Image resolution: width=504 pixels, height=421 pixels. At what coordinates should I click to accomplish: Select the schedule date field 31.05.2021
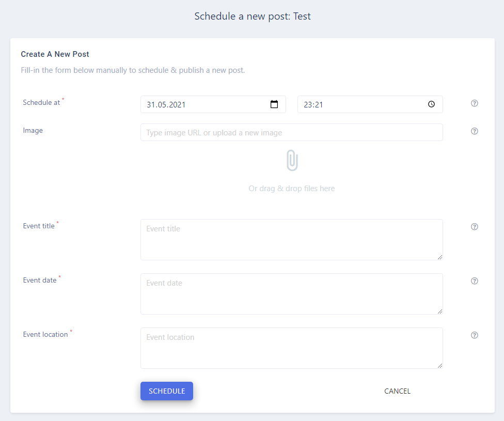click(213, 104)
